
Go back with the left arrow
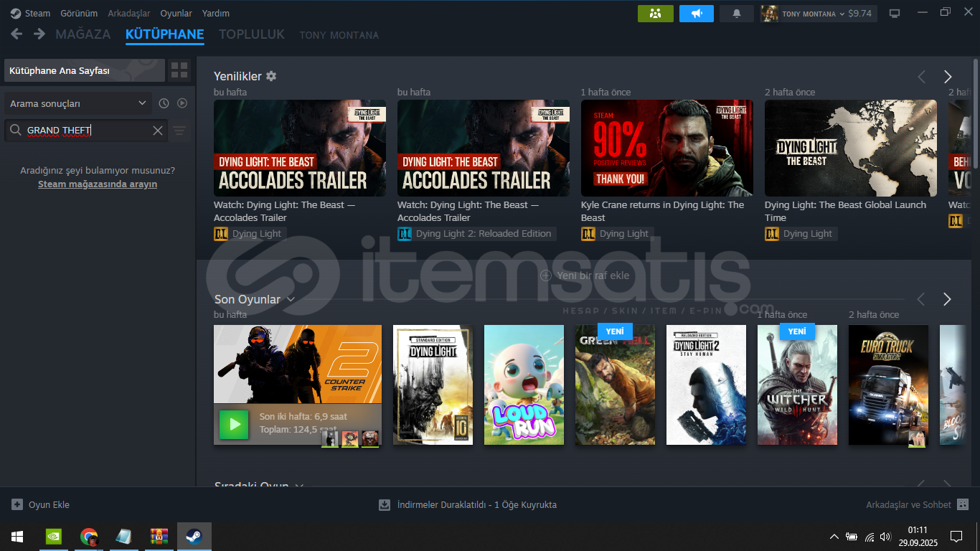click(x=17, y=34)
